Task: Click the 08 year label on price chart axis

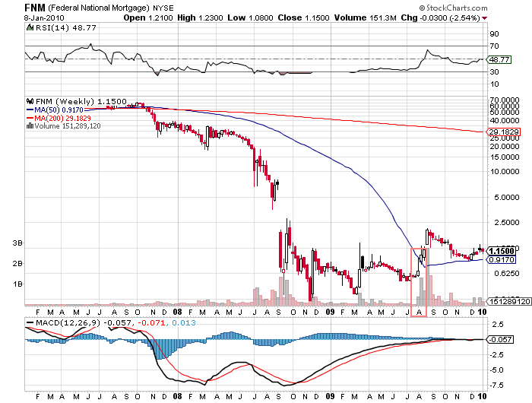Action: (177, 312)
